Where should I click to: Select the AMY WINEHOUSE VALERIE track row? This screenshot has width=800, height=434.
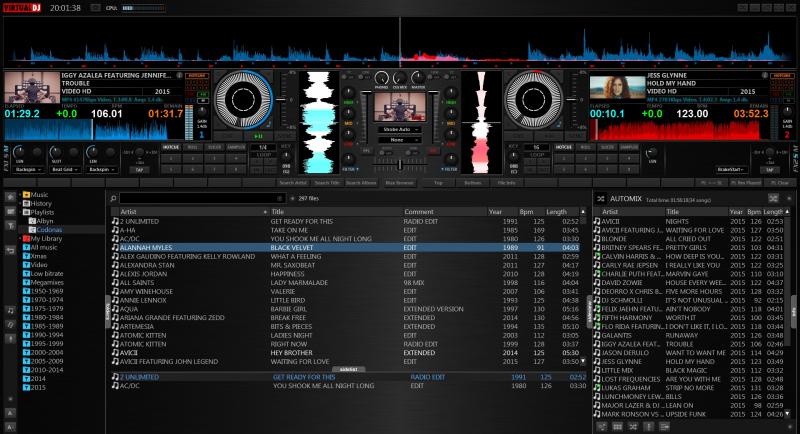[x=345, y=291]
